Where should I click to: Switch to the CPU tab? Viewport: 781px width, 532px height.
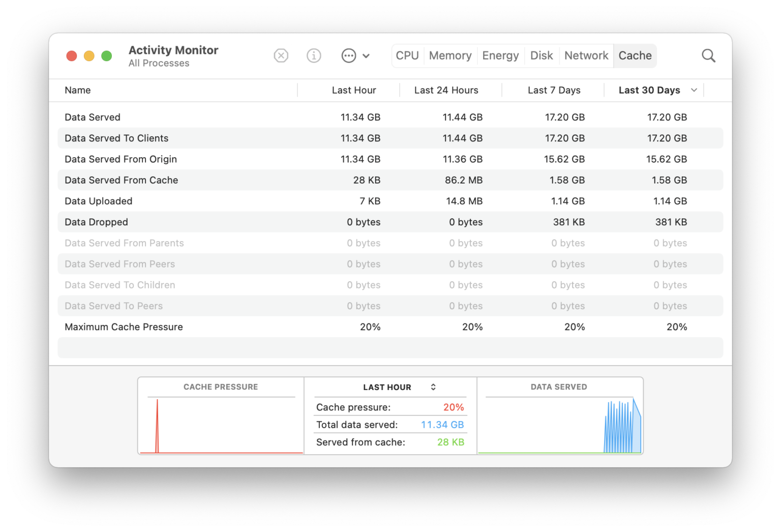point(407,55)
